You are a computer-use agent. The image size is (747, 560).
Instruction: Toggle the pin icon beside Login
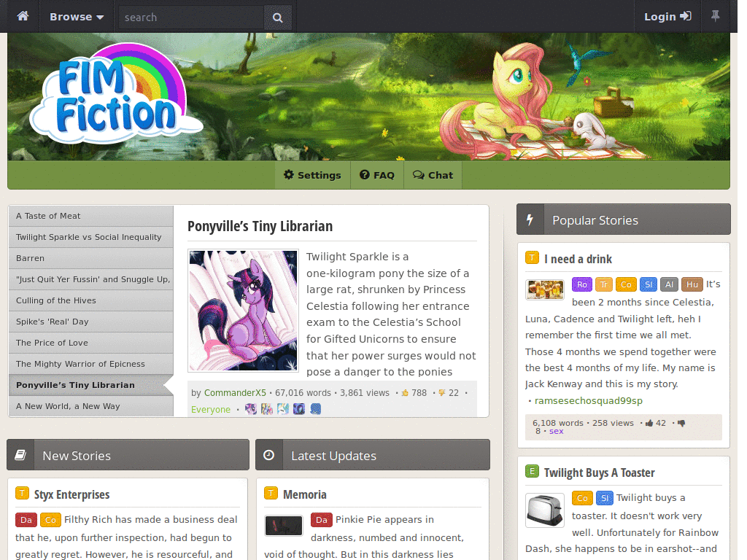[x=715, y=16]
